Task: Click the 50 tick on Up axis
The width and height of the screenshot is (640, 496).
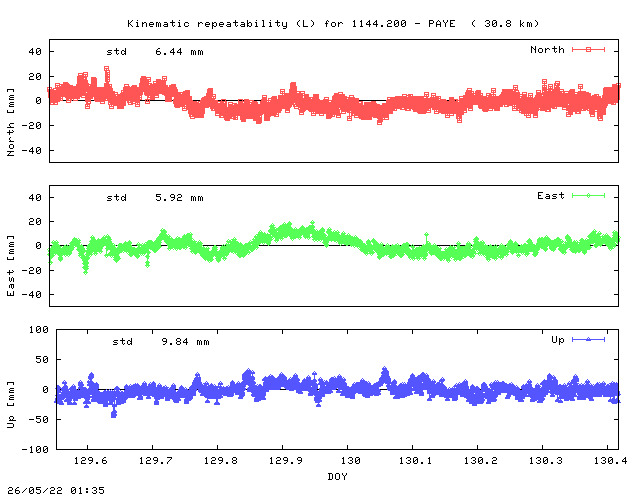Action: click(x=42, y=360)
